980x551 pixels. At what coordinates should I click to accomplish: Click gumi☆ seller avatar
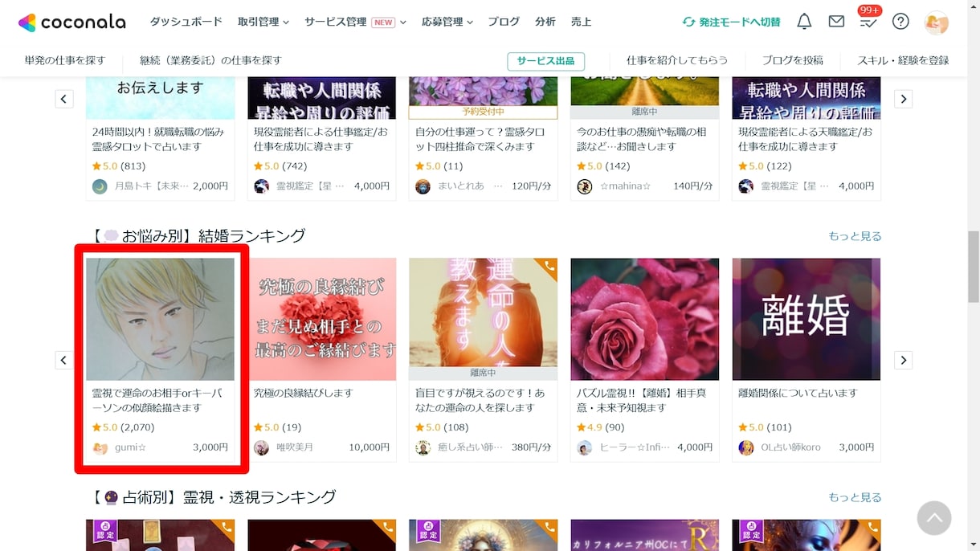pyautogui.click(x=100, y=447)
